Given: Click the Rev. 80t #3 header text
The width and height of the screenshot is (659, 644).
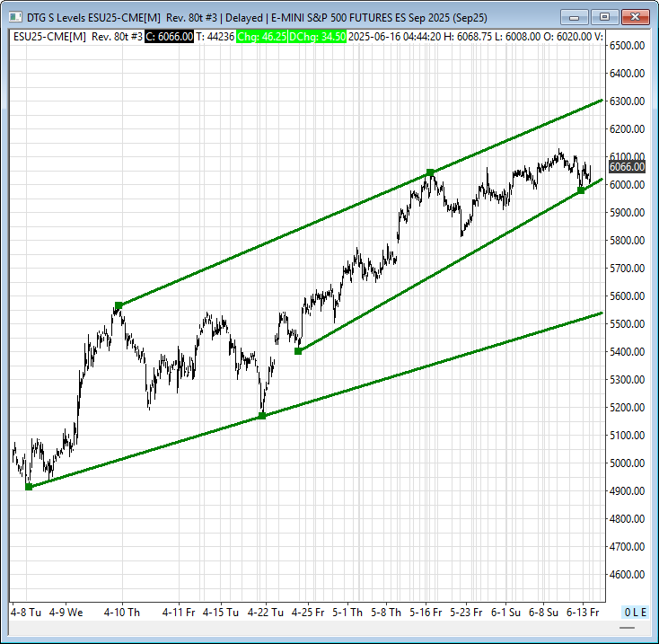Looking at the screenshot, I should (x=117, y=37).
